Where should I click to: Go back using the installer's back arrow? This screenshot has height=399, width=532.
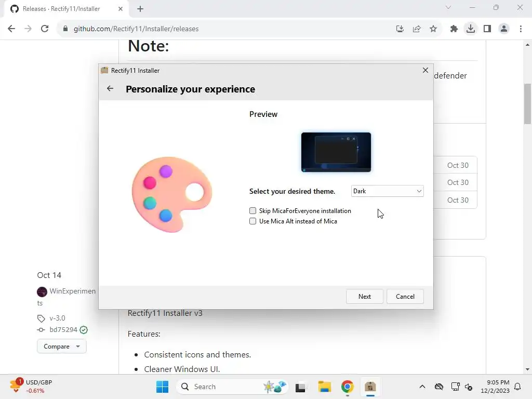(110, 88)
